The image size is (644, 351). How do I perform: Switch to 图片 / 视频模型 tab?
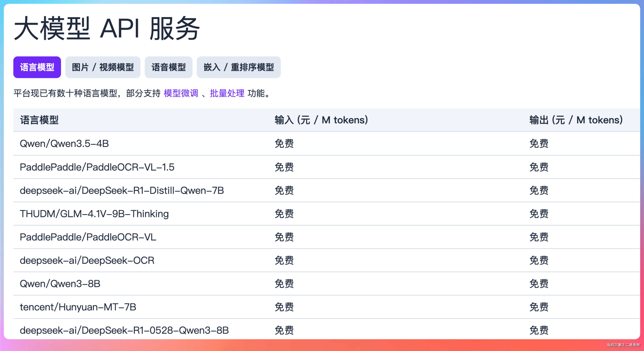click(103, 67)
